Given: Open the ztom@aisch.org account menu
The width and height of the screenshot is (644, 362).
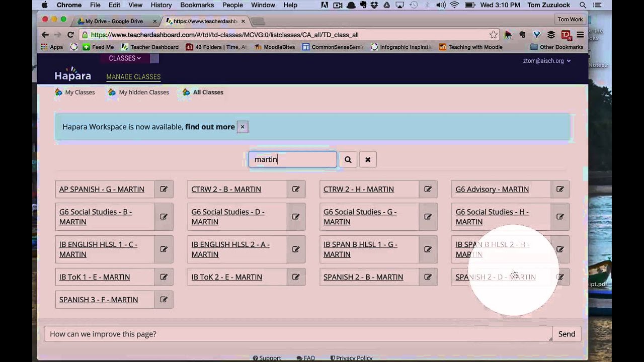Looking at the screenshot, I should tap(547, 61).
